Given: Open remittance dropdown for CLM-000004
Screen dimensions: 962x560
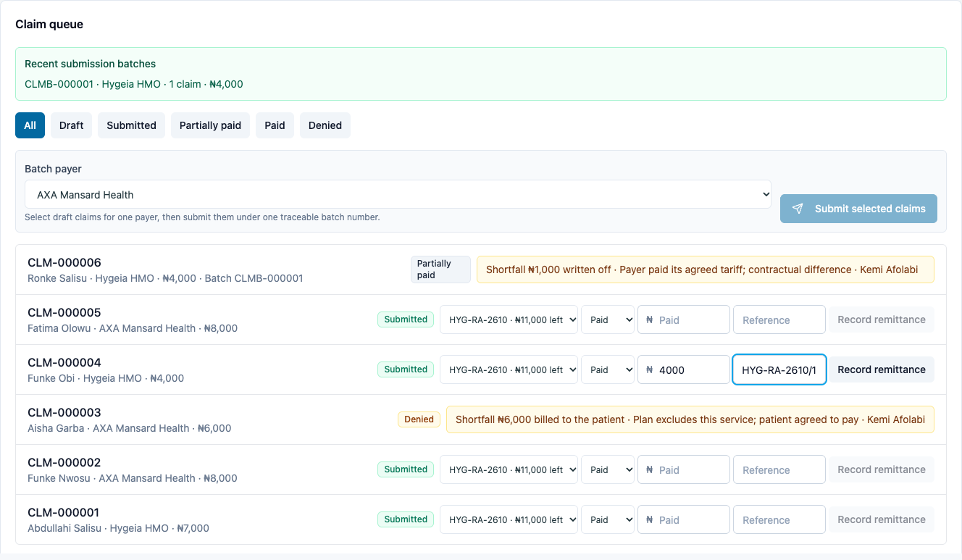Looking at the screenshot, I should [x=509, y=369].
